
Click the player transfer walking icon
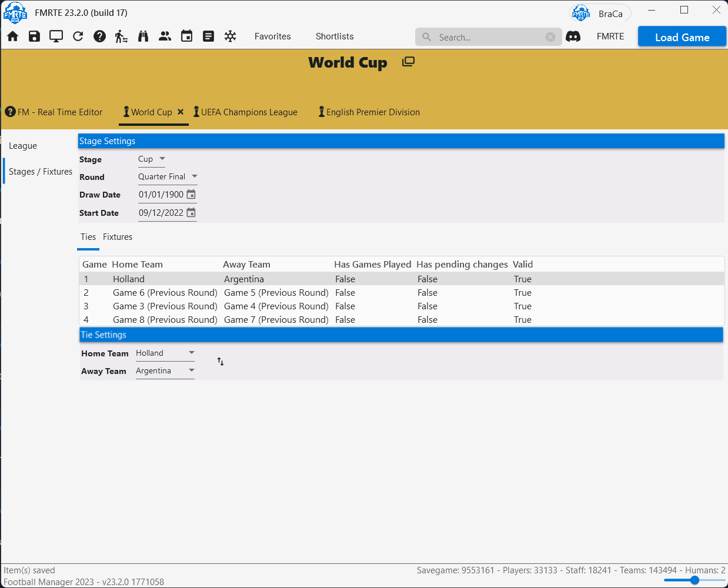[x=121, y=36]
